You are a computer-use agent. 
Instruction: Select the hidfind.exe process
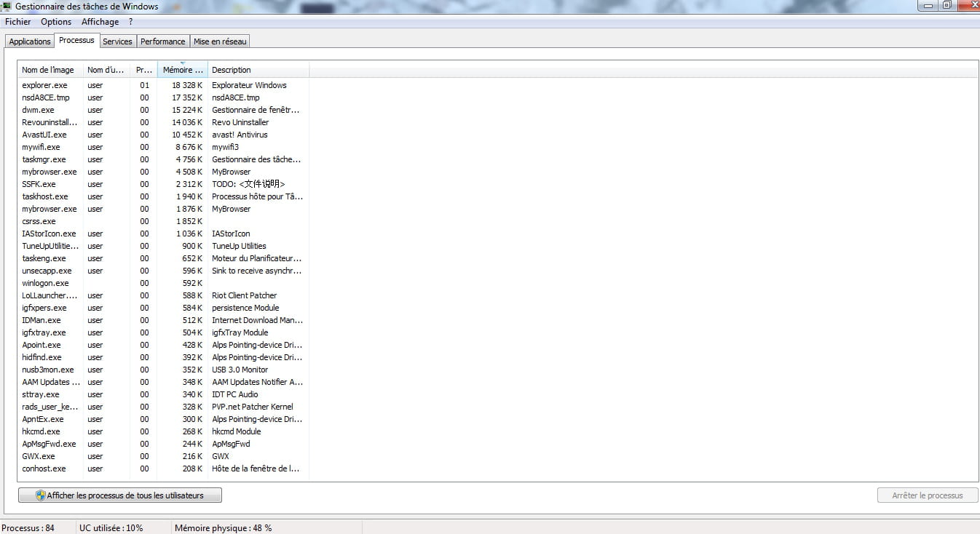164,357
